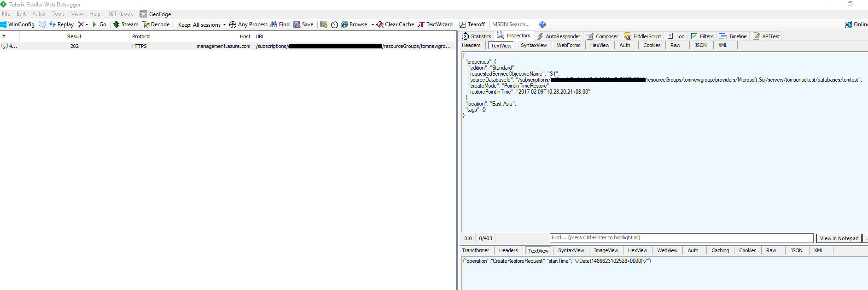Click the View in Notepad button
868x290 pixels.
pyautogui.click(x=839, y=238)
